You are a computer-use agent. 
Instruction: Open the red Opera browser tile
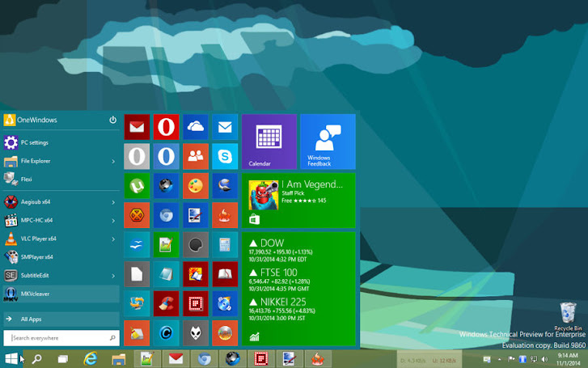click(x=166, y=127)
